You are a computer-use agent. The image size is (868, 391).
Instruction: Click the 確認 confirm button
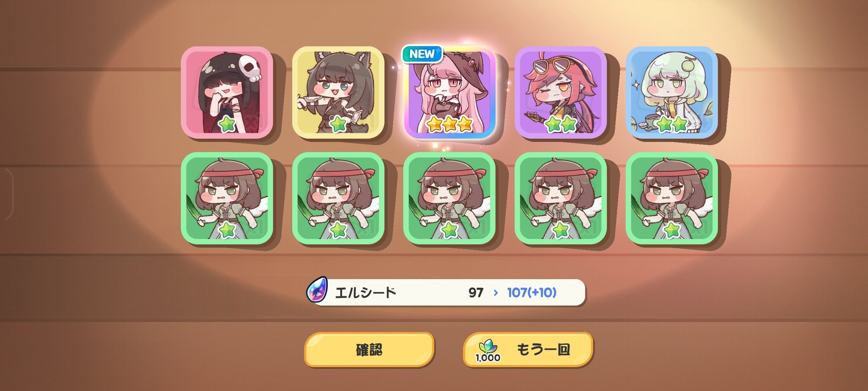point(369,349)
